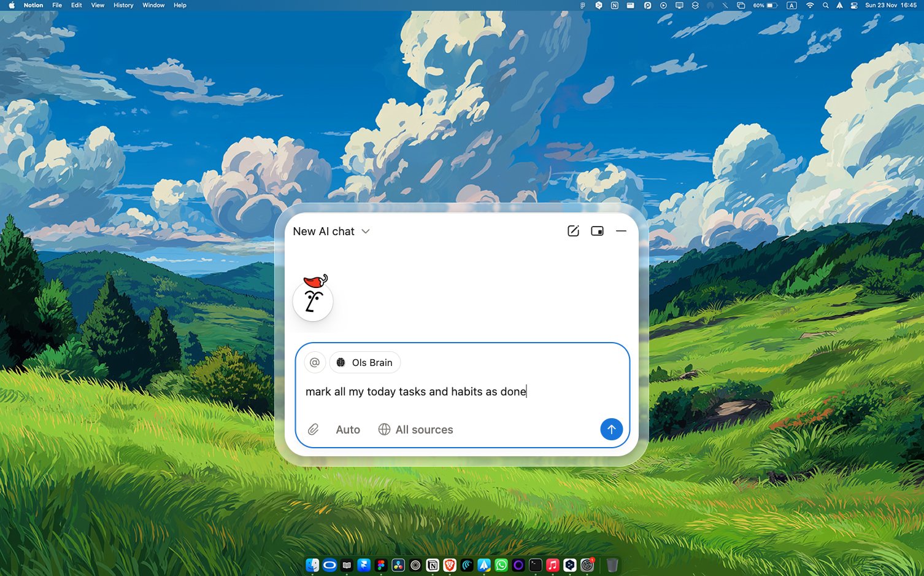Add a mention with the @ button
The height and width of the screenshot is (576, 924).
pos(315,362)
